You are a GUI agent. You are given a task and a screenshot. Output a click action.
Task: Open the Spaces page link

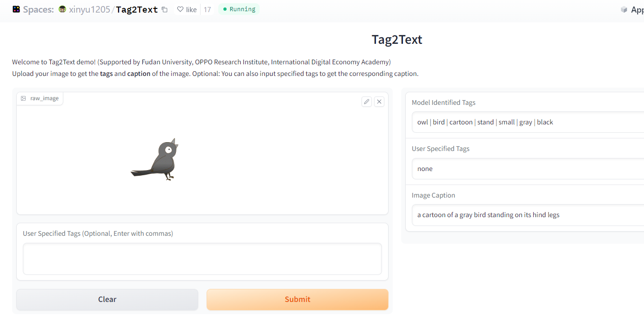coord(40,9)
